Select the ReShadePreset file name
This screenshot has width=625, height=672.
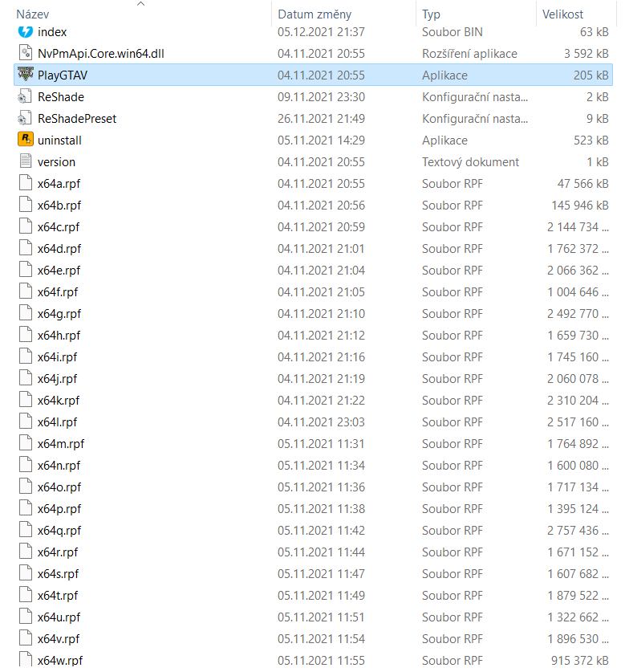77,119
